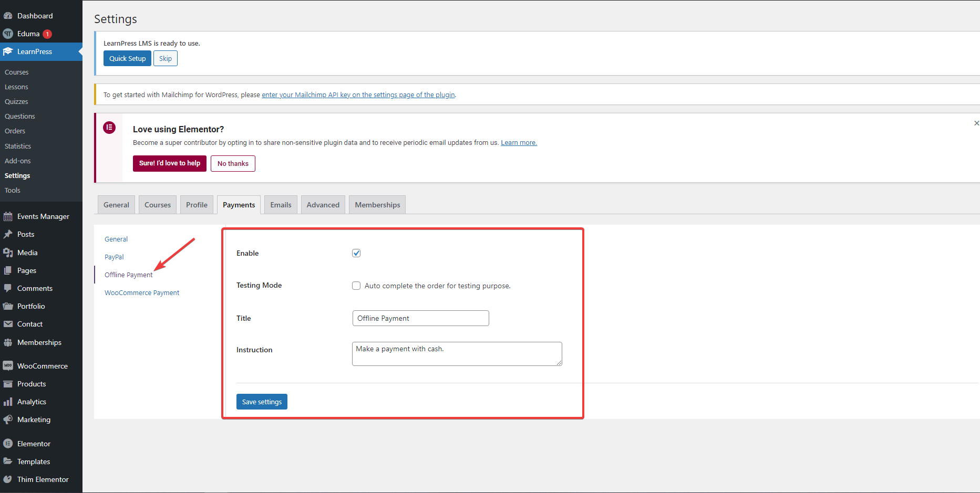Click the Templates folder icon
This screenshot has height=493, width=980.
pos(8,461)
